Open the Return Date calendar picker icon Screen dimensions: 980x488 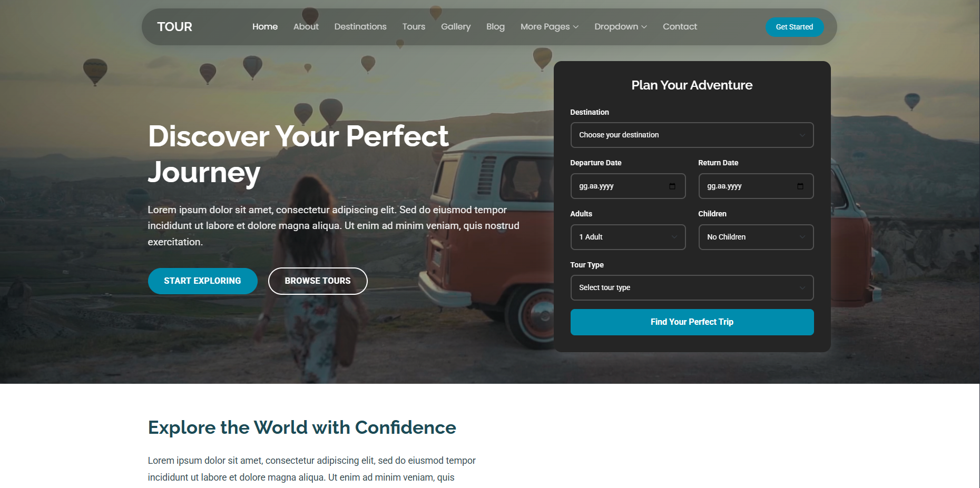click(800, 186)
